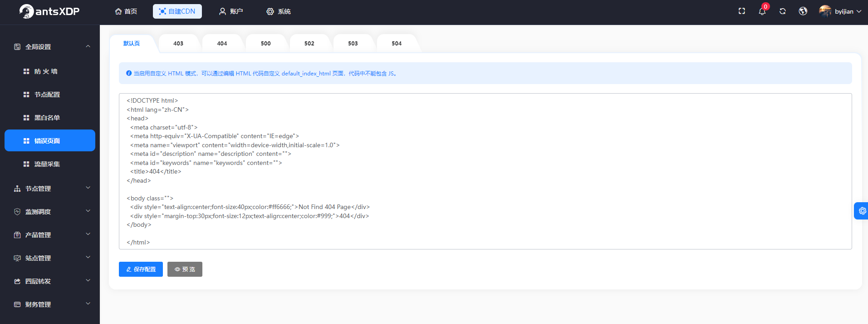Click the info icon in blue notice

129,73
